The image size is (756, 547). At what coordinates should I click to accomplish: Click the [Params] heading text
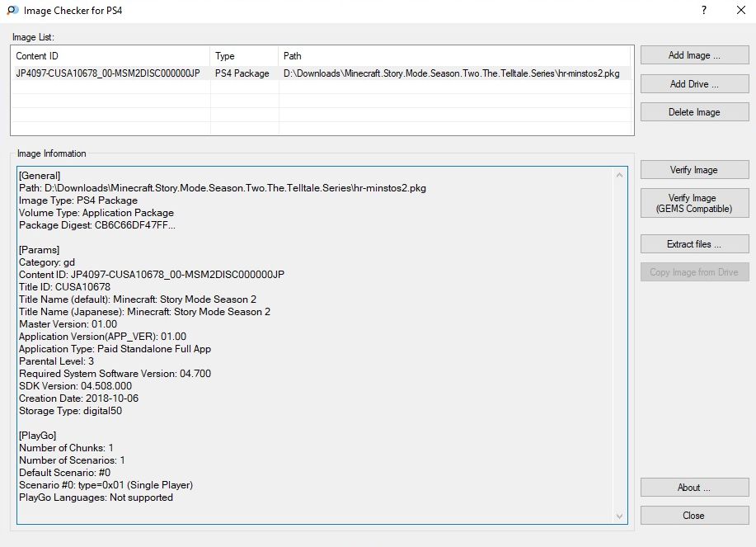coord(39,250)
